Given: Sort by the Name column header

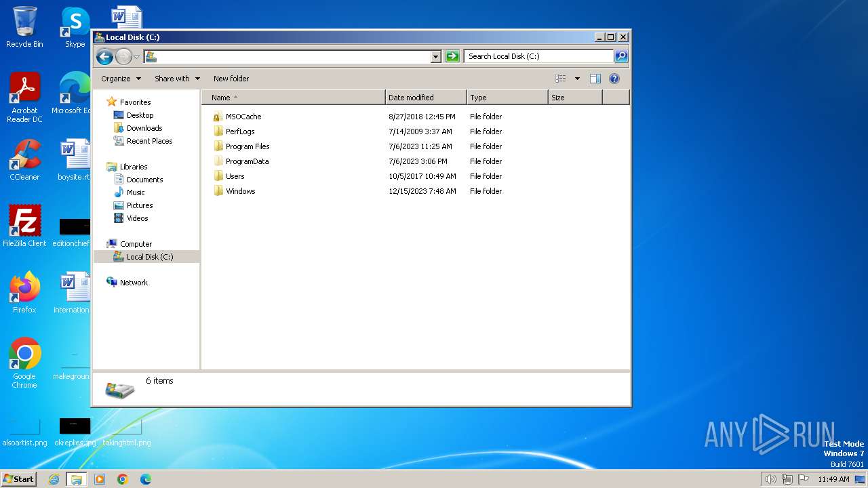Looking at the screenshot, I should pyautogui.click(x=294, y=98).
